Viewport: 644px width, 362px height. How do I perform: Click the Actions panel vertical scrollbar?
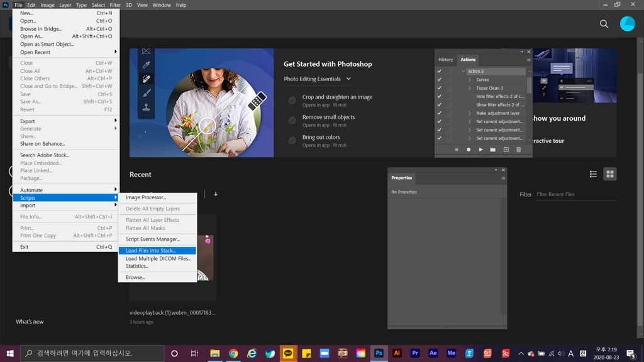coord(530,84)
